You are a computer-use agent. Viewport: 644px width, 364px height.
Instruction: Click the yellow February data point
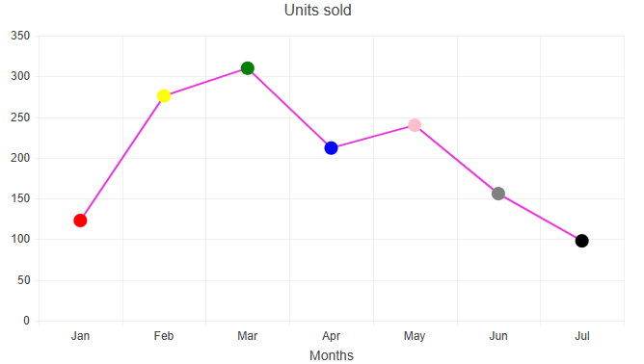click(164, 96)
